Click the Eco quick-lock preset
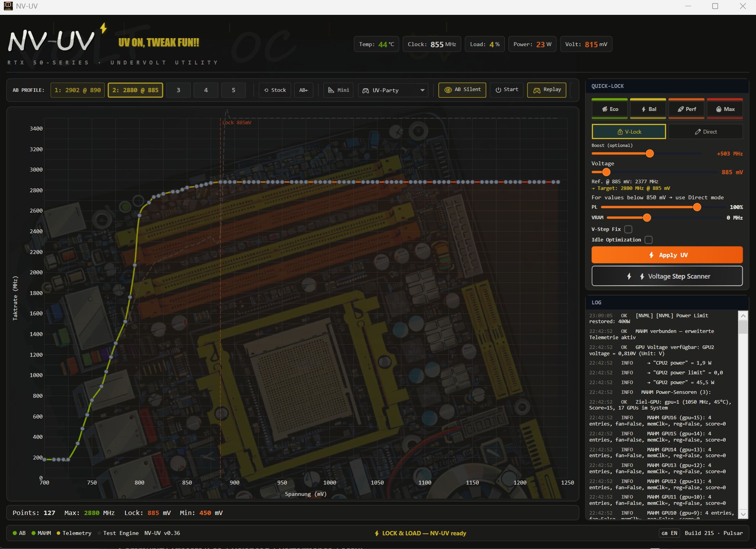756x549 pixels. point(609,109)
